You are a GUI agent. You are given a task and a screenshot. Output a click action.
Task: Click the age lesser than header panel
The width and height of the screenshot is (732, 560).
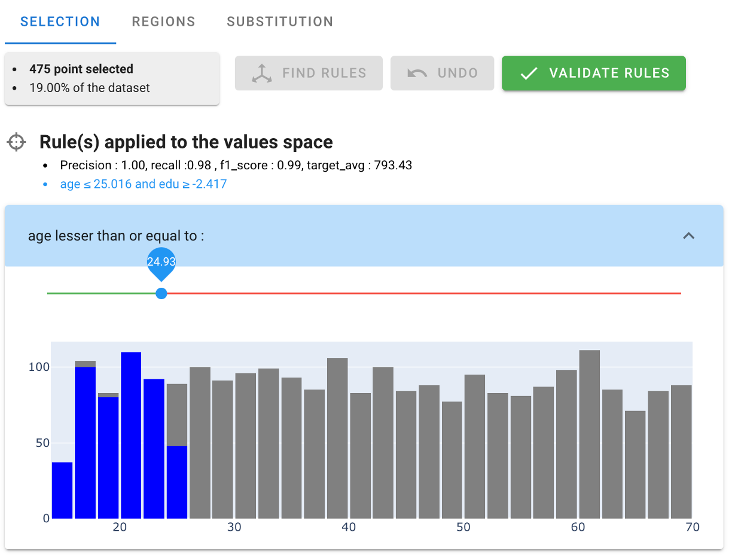(364, 236)
